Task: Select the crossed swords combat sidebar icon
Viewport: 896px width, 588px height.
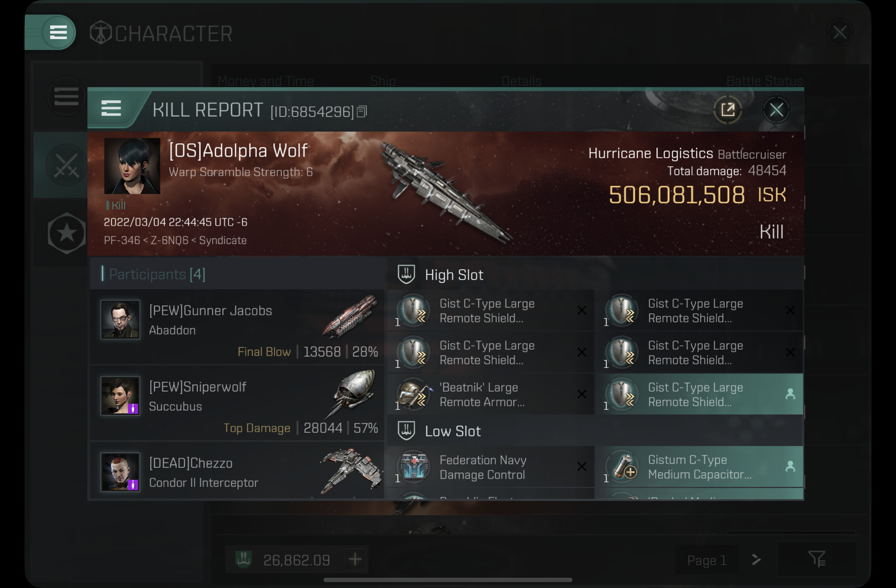Action: [x=66, y=165]
